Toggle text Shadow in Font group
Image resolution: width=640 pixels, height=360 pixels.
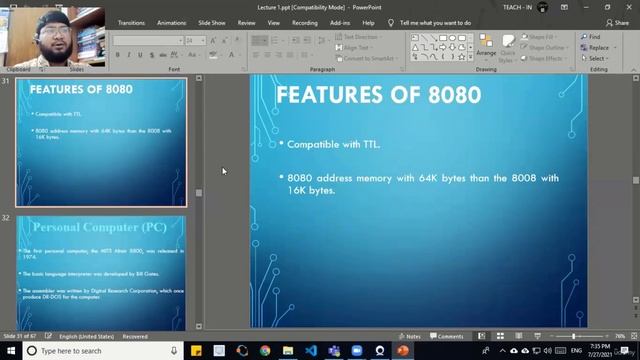tap(151, 55)
